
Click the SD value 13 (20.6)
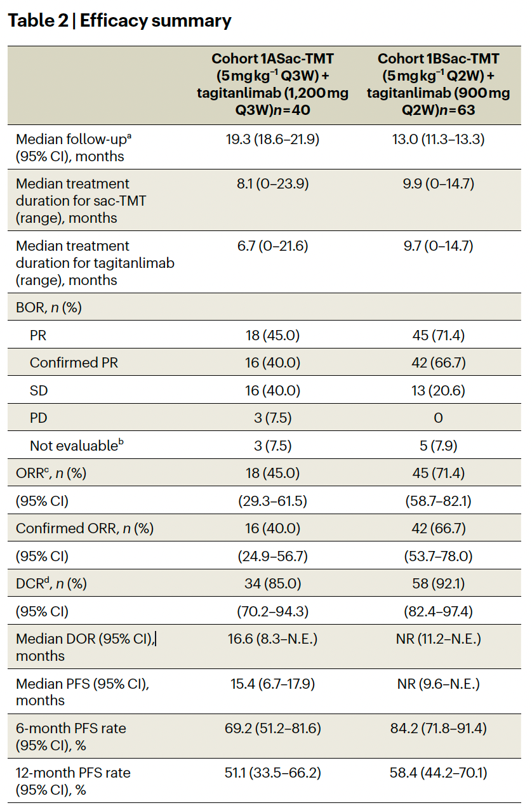(x=438, y=390)
